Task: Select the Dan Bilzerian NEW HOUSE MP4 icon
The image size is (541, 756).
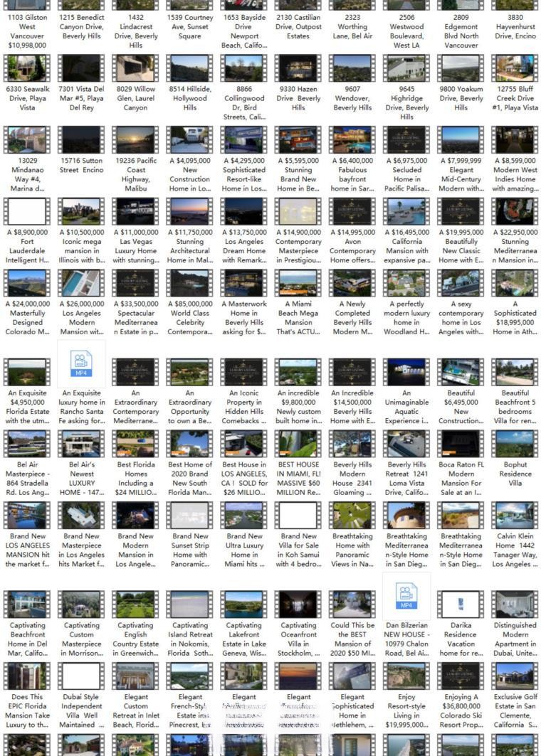Action: (406, 596)
